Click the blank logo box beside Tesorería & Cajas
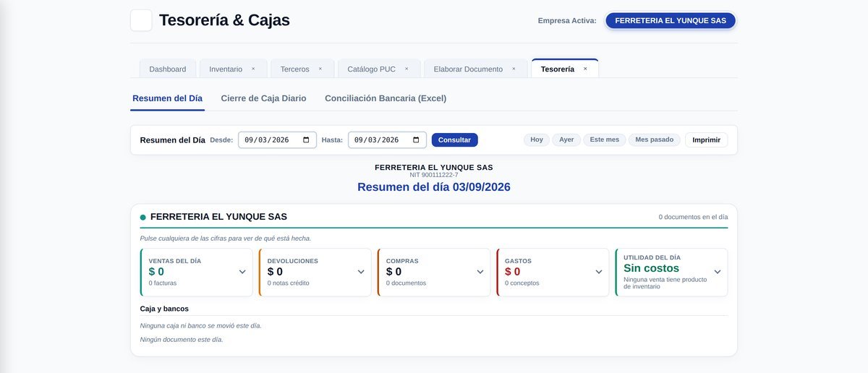The height and width of the screenshot is (373, 868). pyautogui.click(x=141, y=20)
